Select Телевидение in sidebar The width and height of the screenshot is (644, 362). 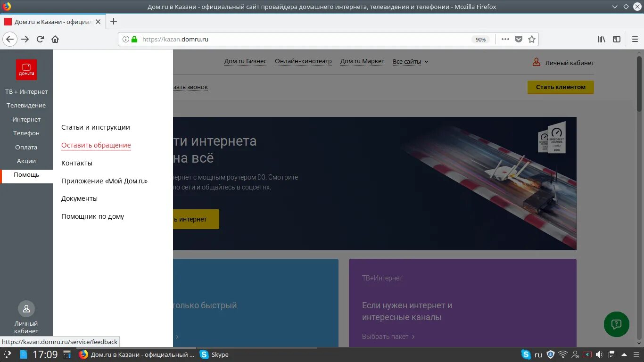click(26, 105)
